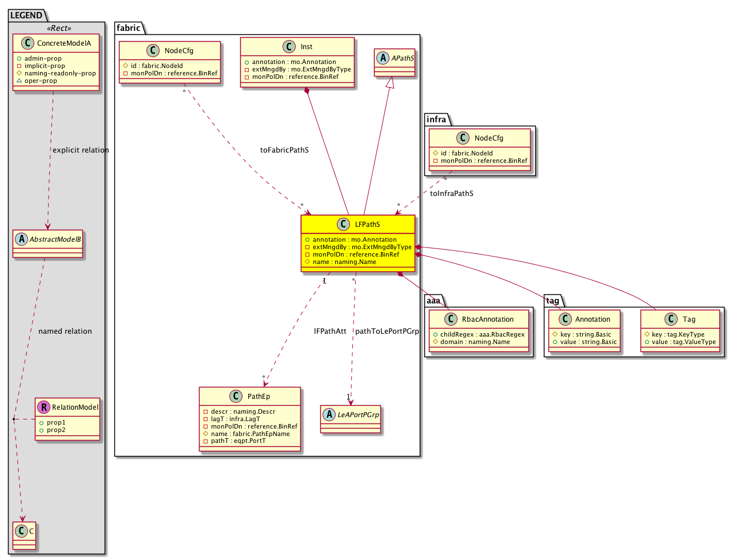The width and height of the screenshot is (736, 560).
Task: Select the C icon of RbacAnnotation class
Action: tap(450, 319)
